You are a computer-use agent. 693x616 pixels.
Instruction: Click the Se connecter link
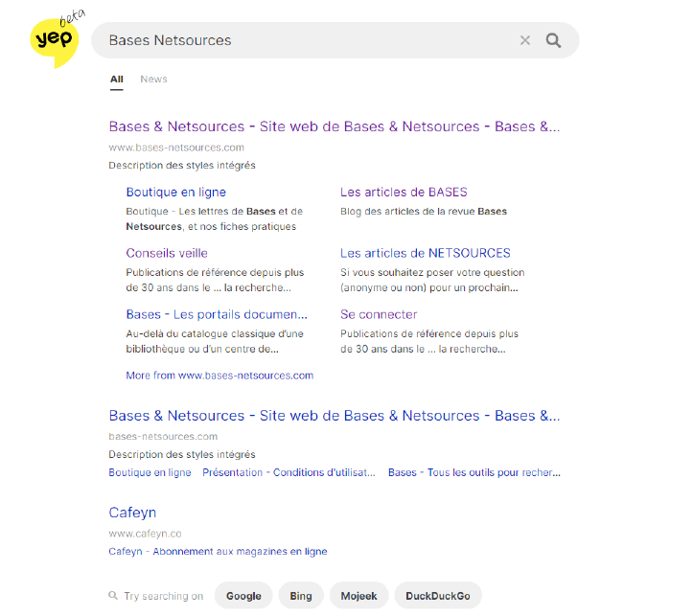click(379, 315)
